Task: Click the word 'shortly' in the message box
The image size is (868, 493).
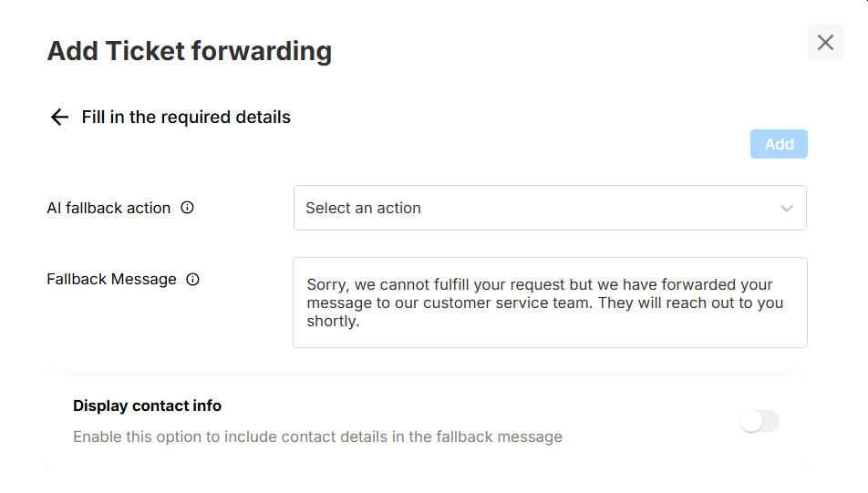Action: [332, 321]
